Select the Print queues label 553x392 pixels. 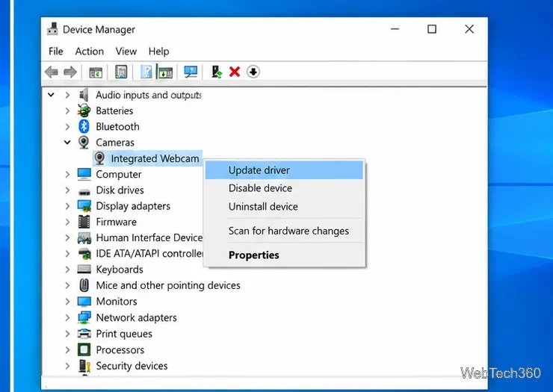click(124, 334)
